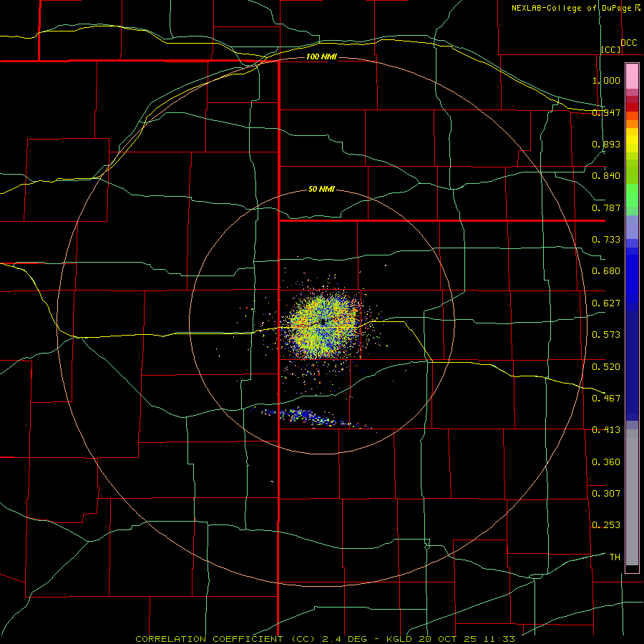The width and height of the screenshot is (644, 644).
Task: Click the 100 NMI range ring label
Action: [321, 57]
